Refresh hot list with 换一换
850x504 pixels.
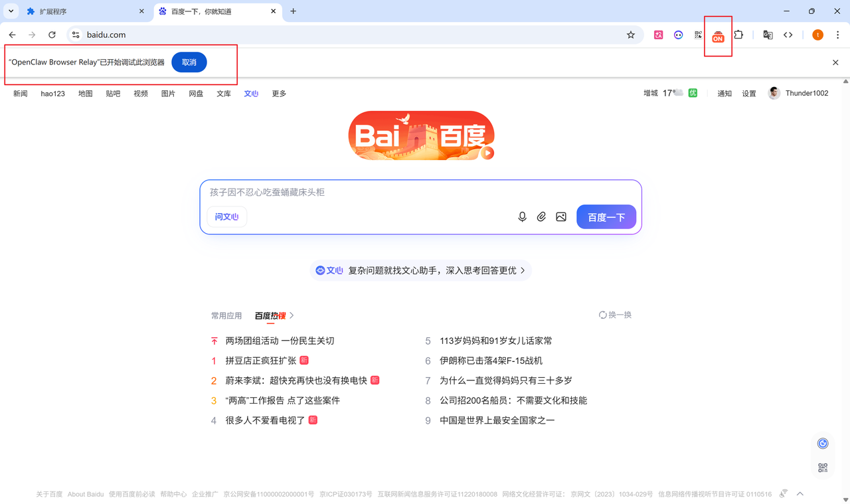coord(616,315)
